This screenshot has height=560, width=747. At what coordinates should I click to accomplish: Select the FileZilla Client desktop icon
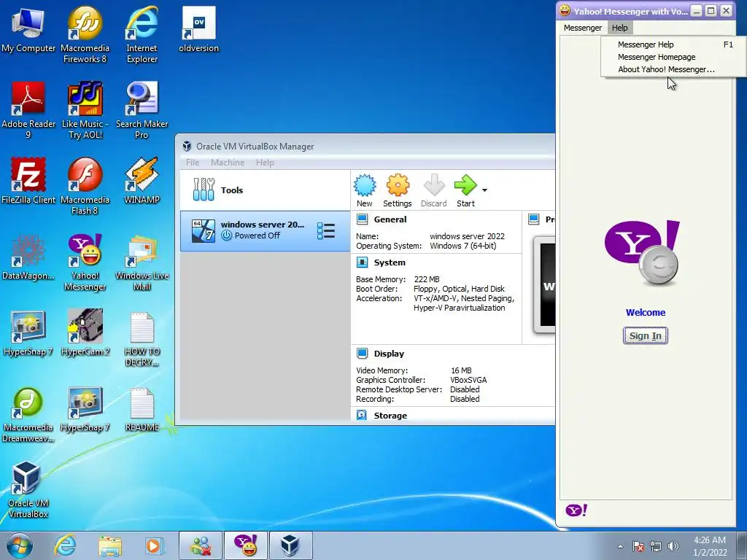pyautogui.click(x=28, y=181)
